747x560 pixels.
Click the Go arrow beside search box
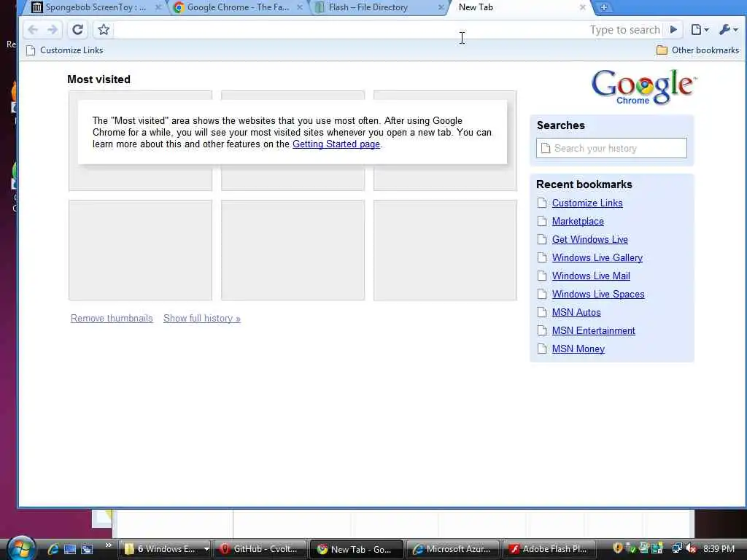673,29
